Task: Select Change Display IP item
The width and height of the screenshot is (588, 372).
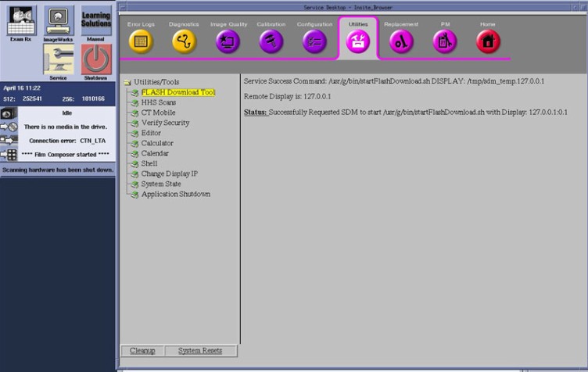Action: coord(170,173)
